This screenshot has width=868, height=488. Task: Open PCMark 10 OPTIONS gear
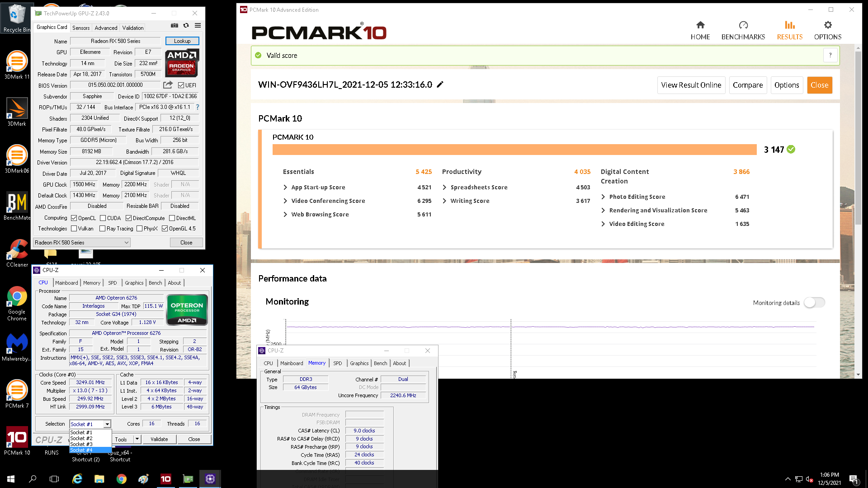click(828, 30)
